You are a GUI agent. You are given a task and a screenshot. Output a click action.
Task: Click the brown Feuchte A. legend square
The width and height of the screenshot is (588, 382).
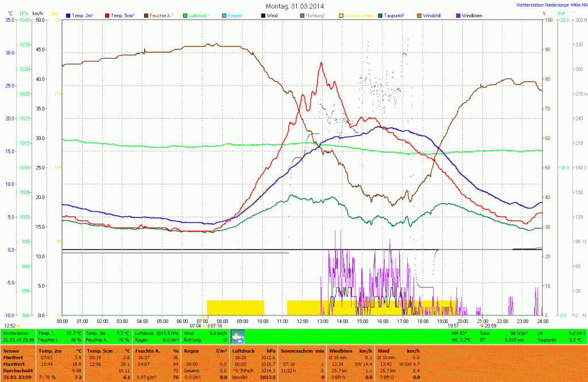pyautogui.click(x=146, y=15)
